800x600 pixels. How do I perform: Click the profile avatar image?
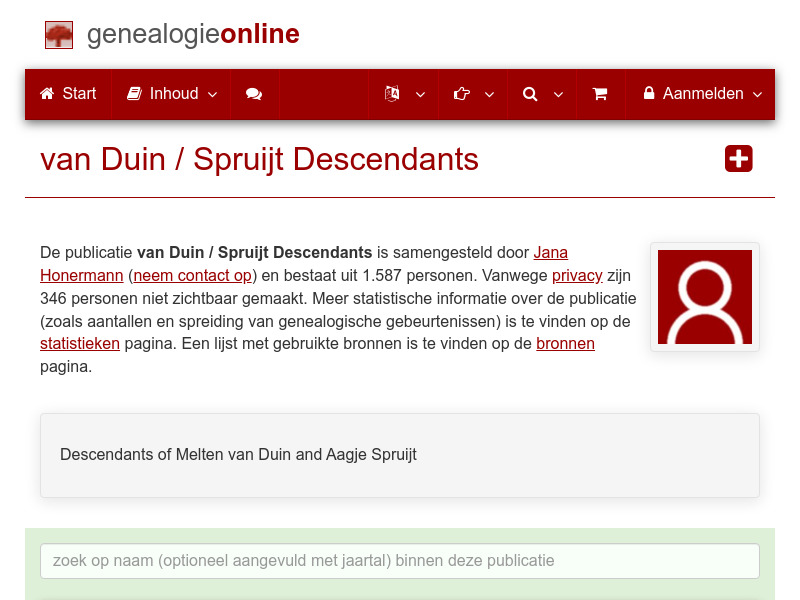(705, 297)
